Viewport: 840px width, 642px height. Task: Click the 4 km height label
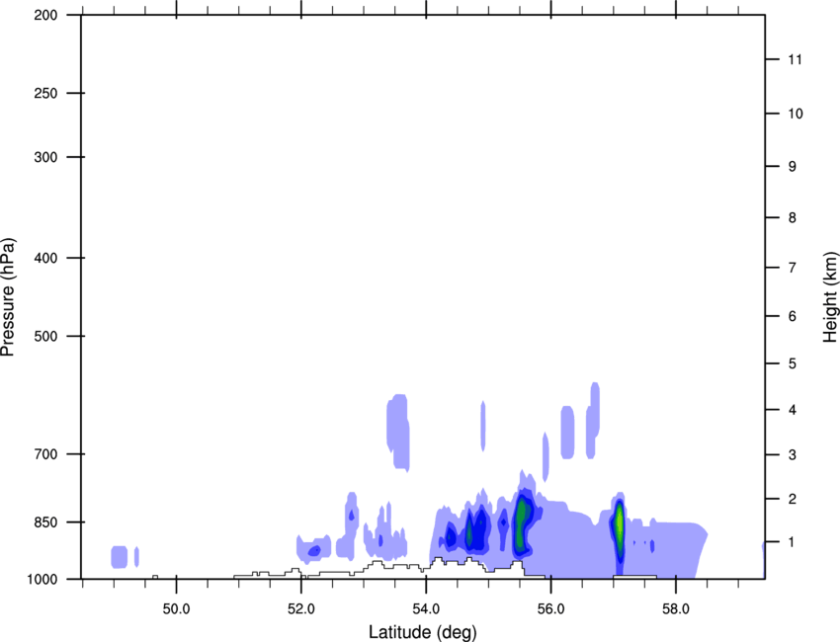click(x=793, y=410)
